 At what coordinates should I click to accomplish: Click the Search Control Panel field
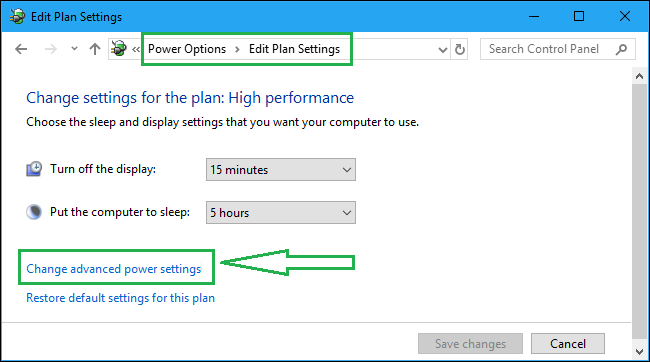tap(557, 49)
